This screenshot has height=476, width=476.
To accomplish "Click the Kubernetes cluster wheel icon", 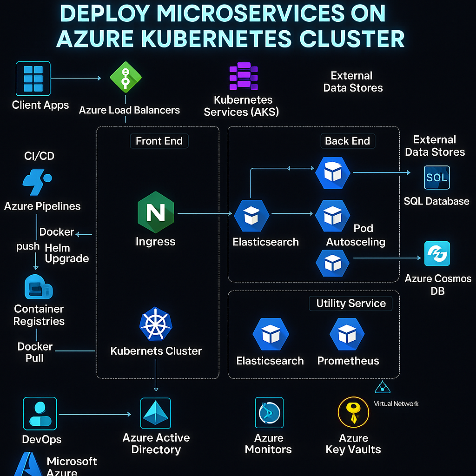I will pos(156,324).
